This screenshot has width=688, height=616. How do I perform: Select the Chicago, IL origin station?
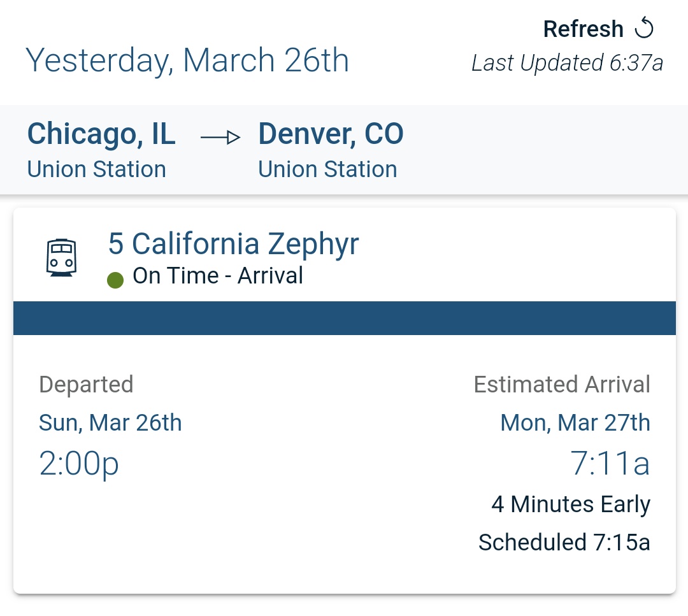pos(101,133)
